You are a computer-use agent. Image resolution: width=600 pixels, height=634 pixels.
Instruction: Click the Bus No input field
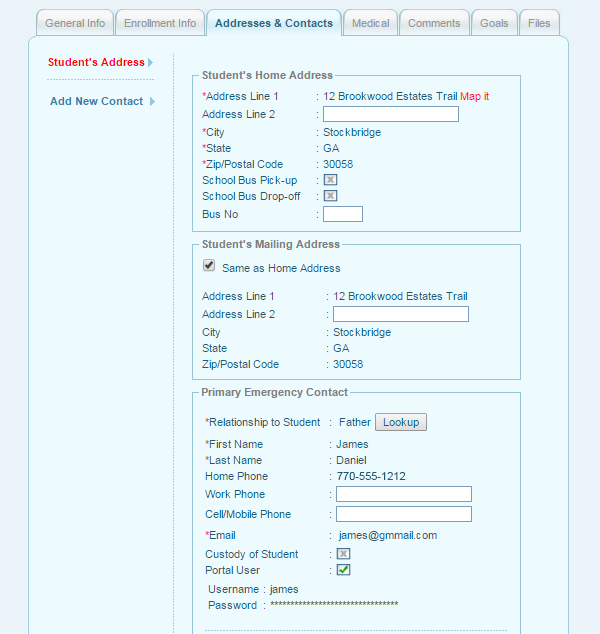[x=343, y=214]
